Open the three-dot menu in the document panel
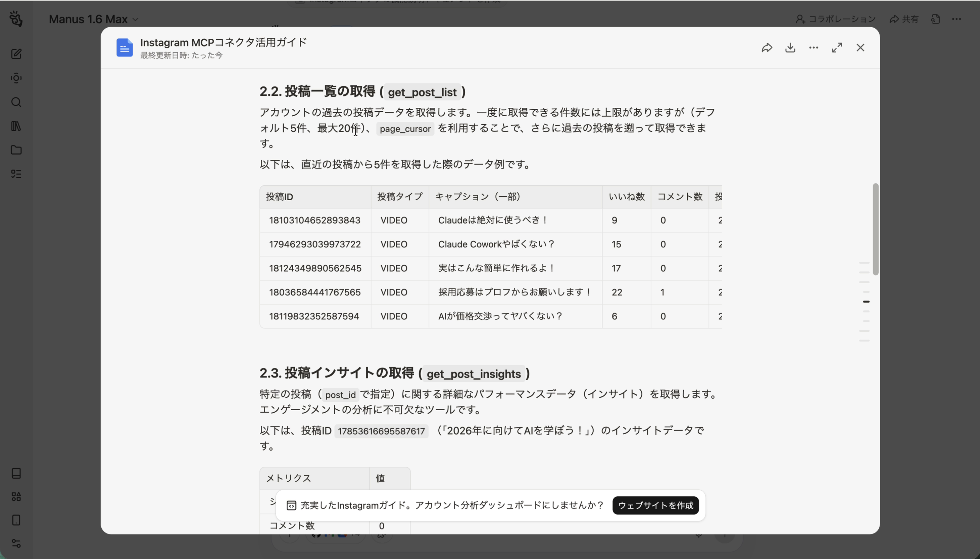Viewport: 980px width, 559px height. (813, 47)
